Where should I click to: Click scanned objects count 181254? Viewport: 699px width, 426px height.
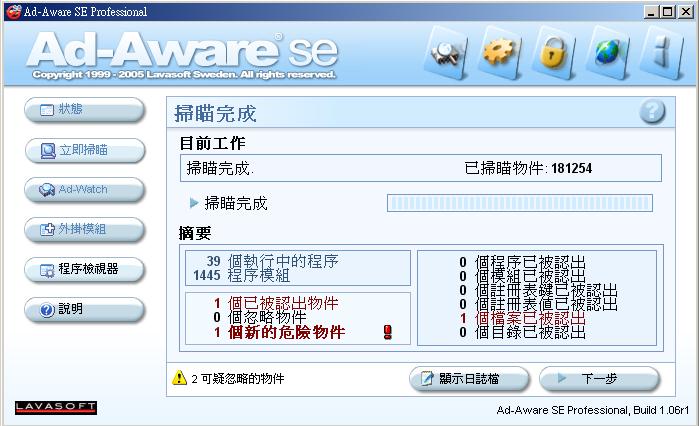[572, 168]
